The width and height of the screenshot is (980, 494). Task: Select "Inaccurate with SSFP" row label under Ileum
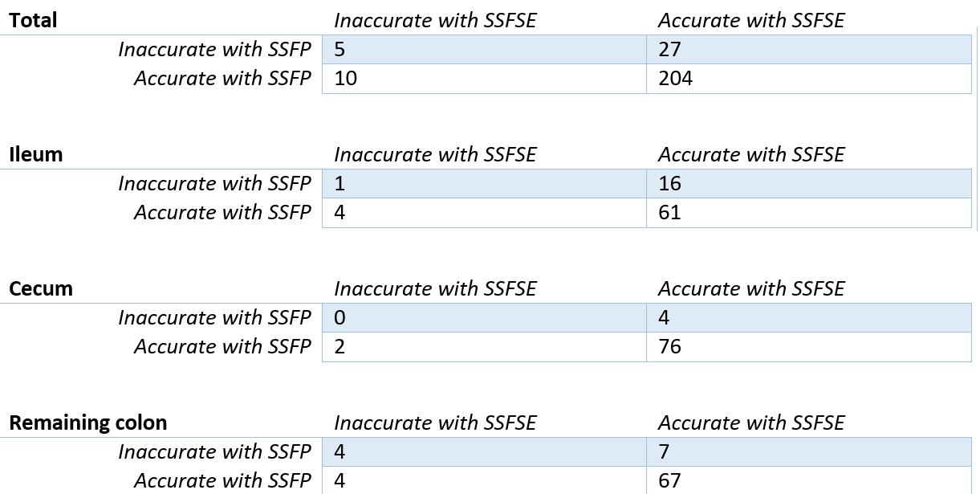pyautogui.click(x=214, y=184)
